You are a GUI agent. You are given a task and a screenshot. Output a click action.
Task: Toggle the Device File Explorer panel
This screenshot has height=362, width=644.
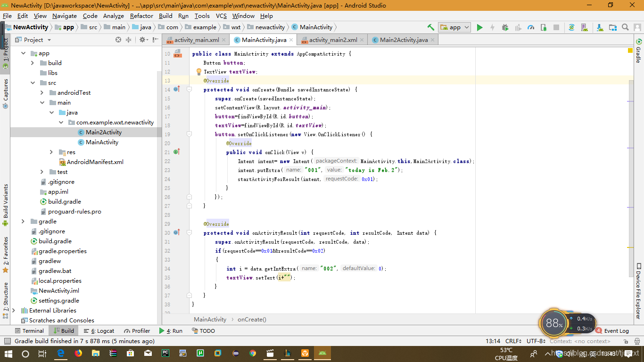point(638,291)
